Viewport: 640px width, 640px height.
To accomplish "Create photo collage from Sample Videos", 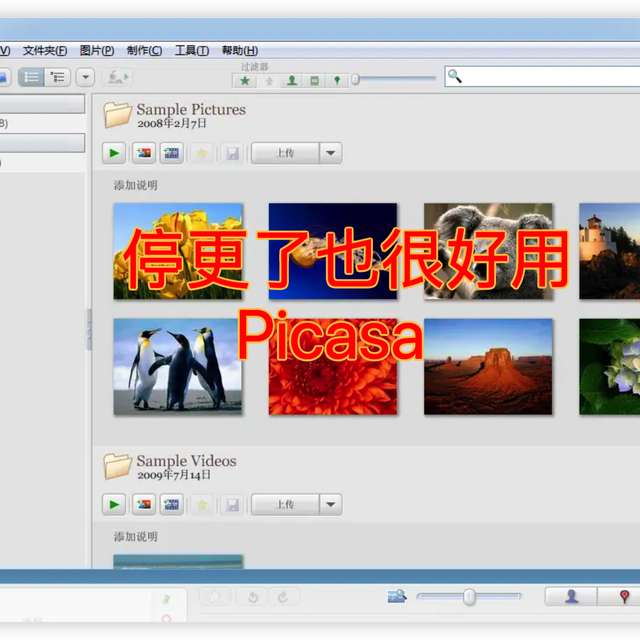I will (144, 504).
